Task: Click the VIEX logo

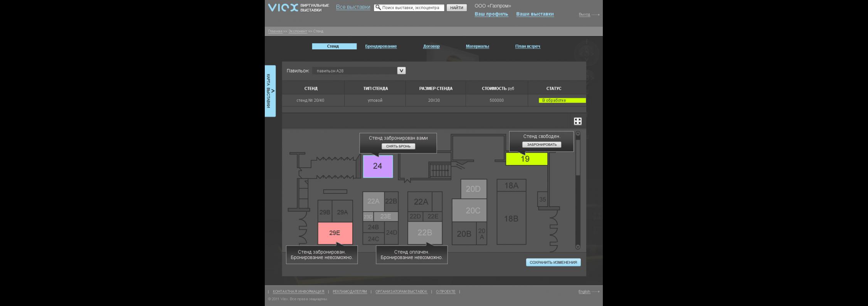Action: tap(283, 8)
